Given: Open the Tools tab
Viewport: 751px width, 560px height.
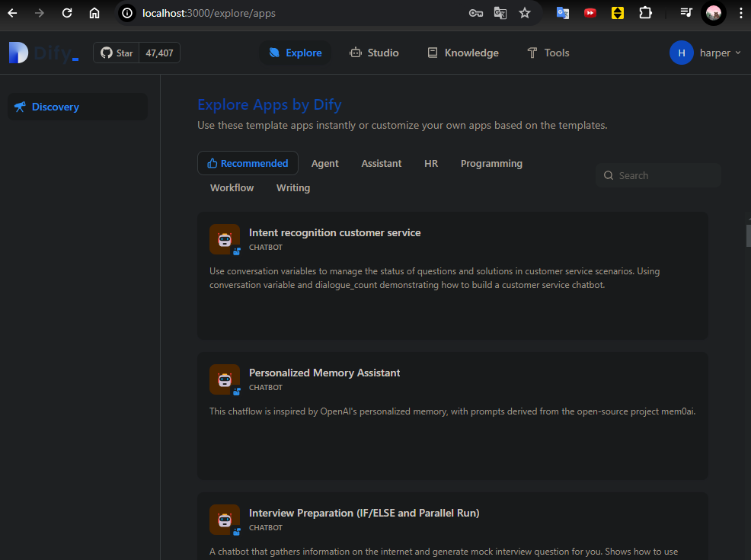Looking at the screenshot, I should point(548,53).
